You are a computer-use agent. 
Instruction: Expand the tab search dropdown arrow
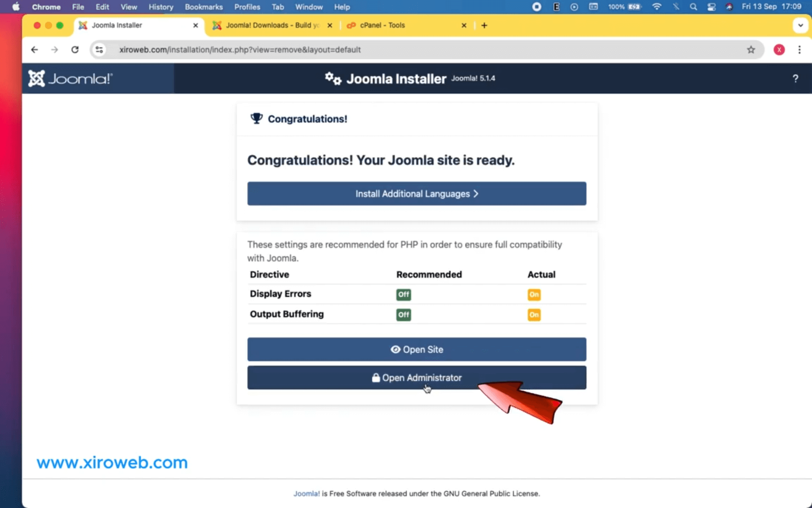pyautogui.click(x=800, y=25)
